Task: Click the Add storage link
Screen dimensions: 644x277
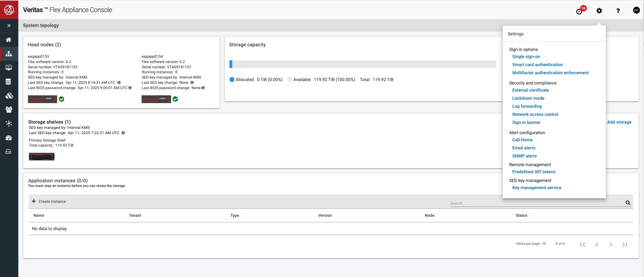Action: coord(619,122)
